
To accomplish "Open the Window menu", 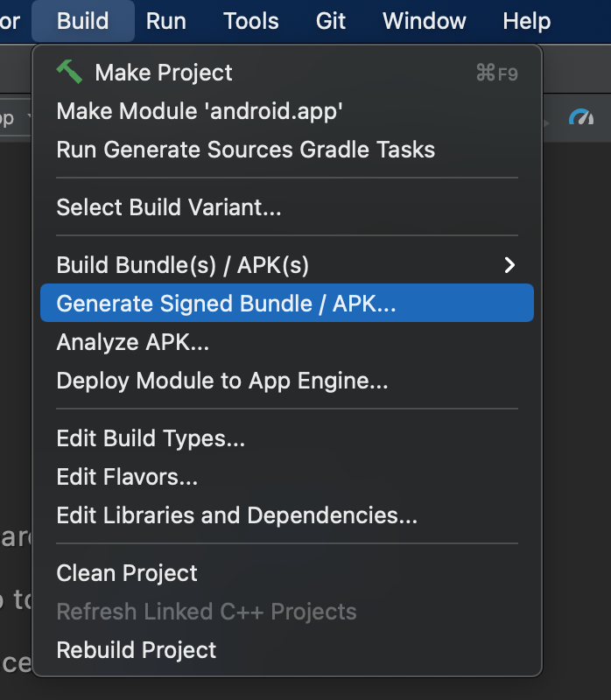I will [x=425, y=21].
